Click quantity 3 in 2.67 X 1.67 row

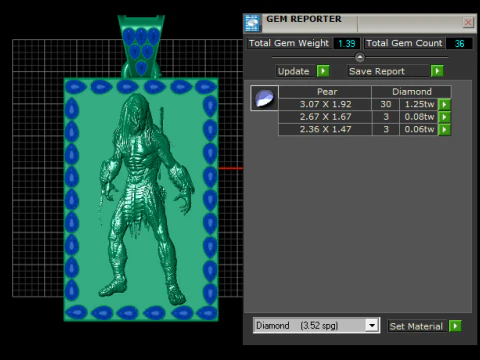pos(386,117)
